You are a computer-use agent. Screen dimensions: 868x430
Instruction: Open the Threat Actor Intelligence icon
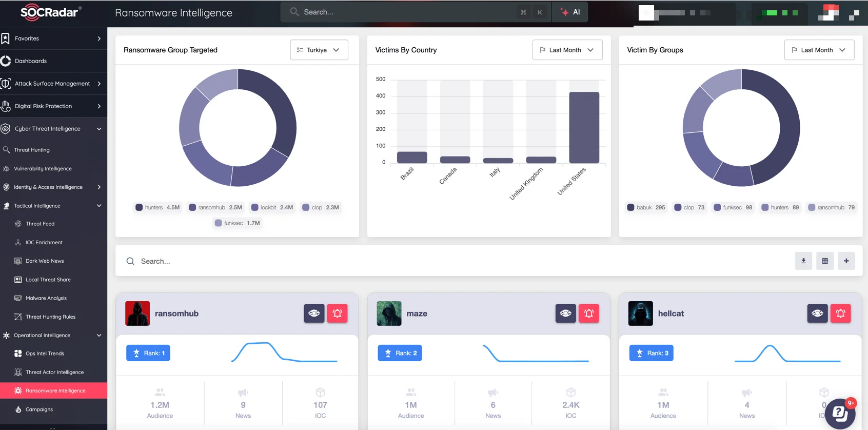[x=18, y=372]
